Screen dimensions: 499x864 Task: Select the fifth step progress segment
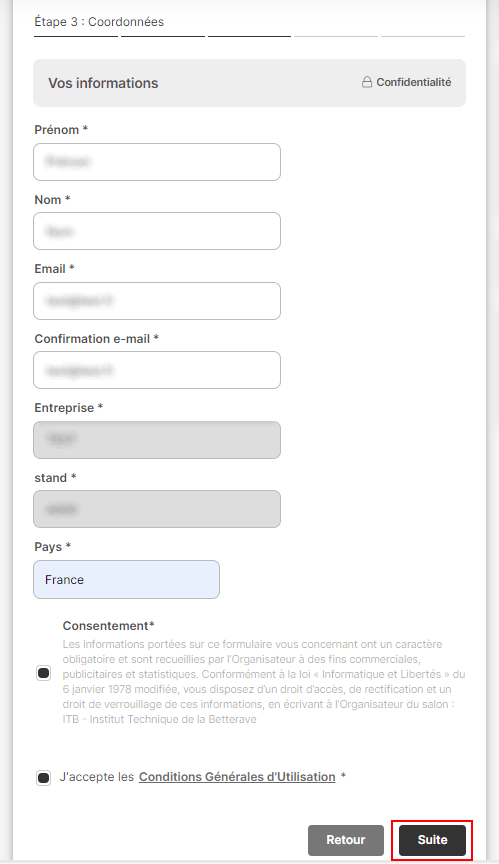pos(423,36)
